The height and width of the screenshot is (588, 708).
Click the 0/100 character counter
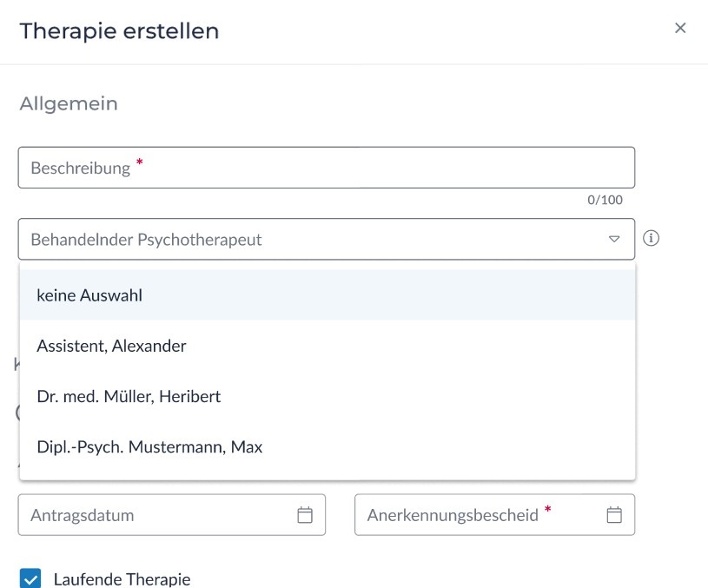605,200
